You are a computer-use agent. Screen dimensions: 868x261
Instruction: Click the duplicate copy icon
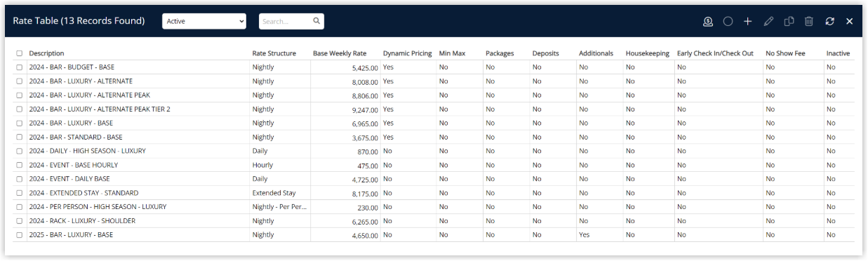tap(789, 21)
